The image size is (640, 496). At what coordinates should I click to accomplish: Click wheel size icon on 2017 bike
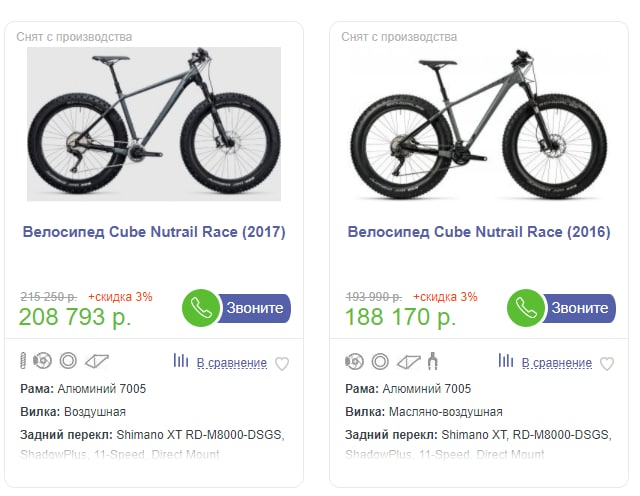pos(68,361)
